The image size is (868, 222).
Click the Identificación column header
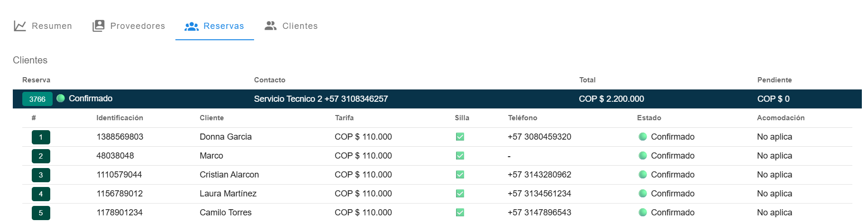pos(119,118)
